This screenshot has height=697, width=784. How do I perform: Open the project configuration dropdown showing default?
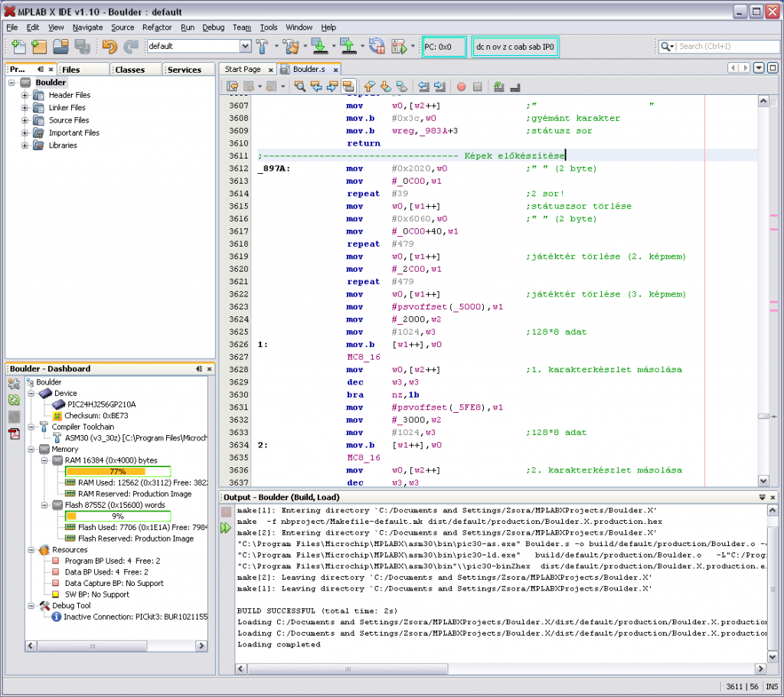click(x=245, y=47)
